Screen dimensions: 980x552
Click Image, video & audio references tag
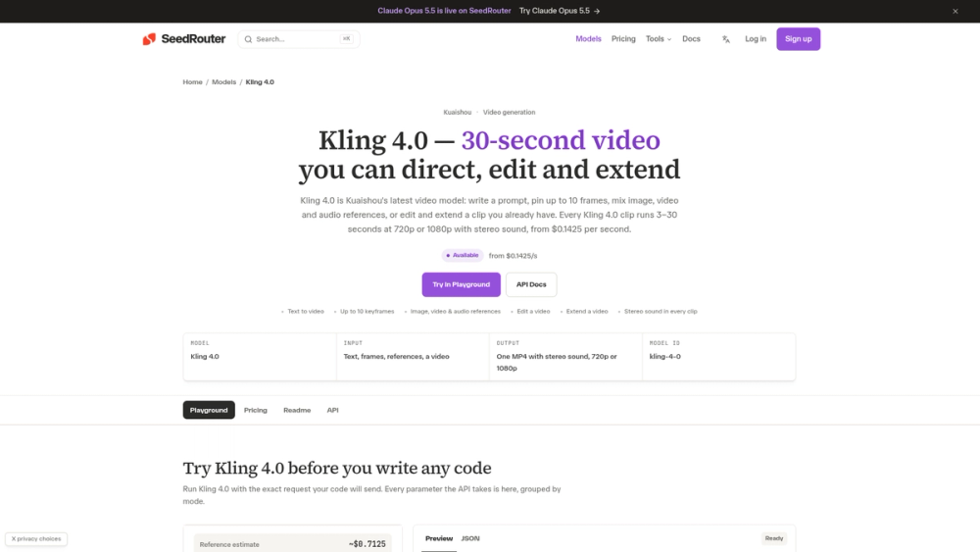455,312
